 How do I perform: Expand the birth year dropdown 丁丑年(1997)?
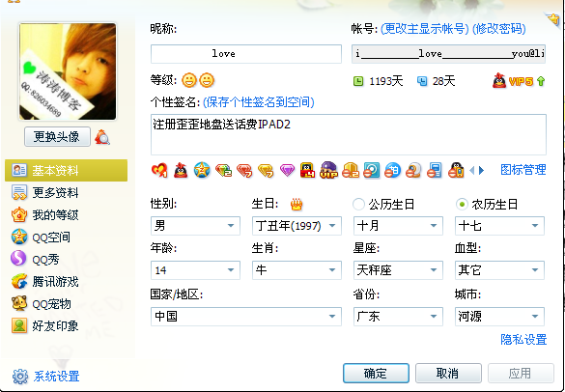[297, 226]
